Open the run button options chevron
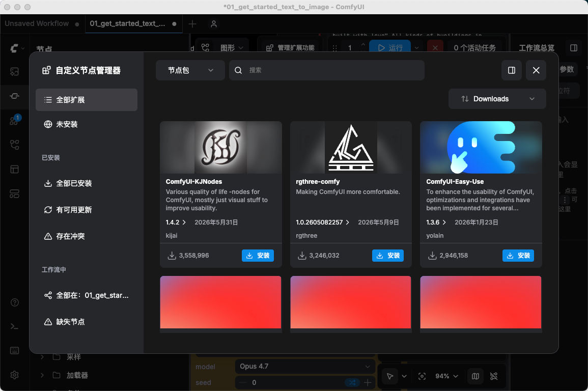 pyautogui.click(x=416, y=48)
